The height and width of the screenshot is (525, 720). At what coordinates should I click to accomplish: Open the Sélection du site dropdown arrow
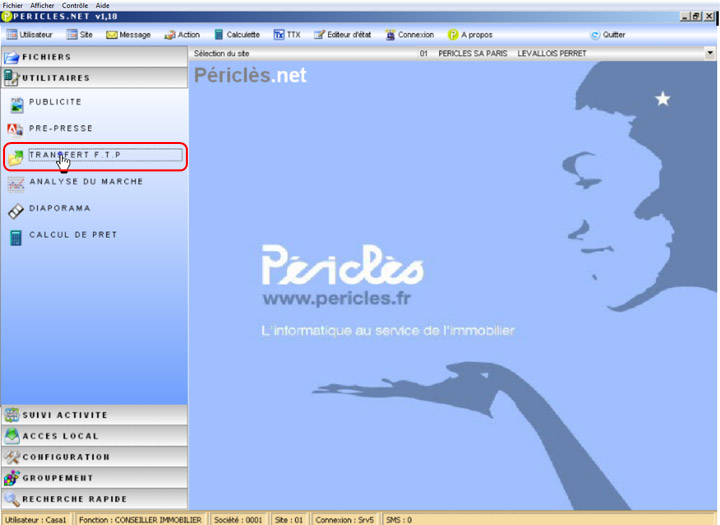click(710, 52)
